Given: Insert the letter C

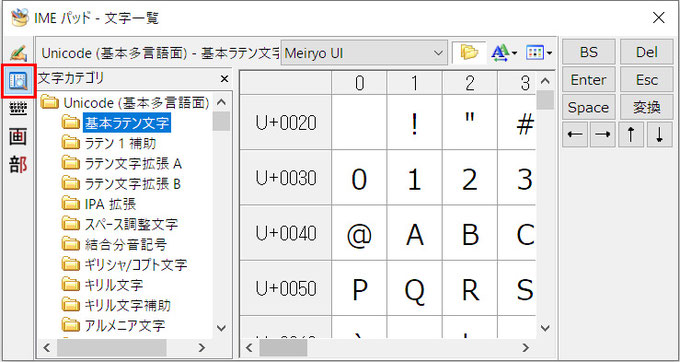Looking at the screenshot, I should 516,233.
